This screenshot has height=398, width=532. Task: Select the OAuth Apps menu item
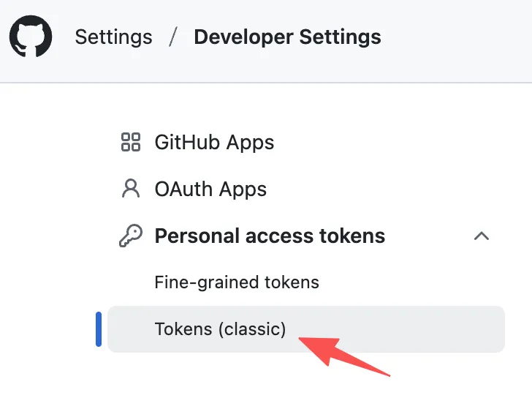coord(210,189)
